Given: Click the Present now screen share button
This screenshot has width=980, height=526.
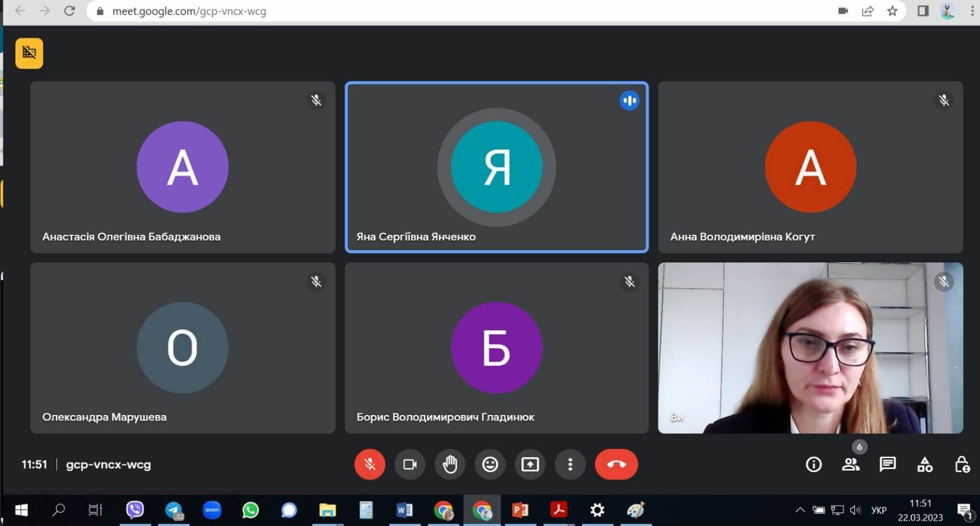Looking at the screenshot, I should click(x=530, y=464).
